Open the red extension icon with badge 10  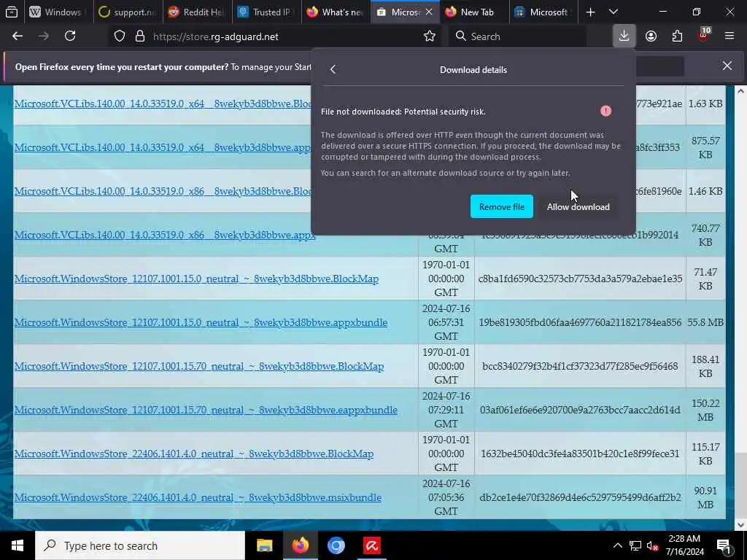pos(704,35)
